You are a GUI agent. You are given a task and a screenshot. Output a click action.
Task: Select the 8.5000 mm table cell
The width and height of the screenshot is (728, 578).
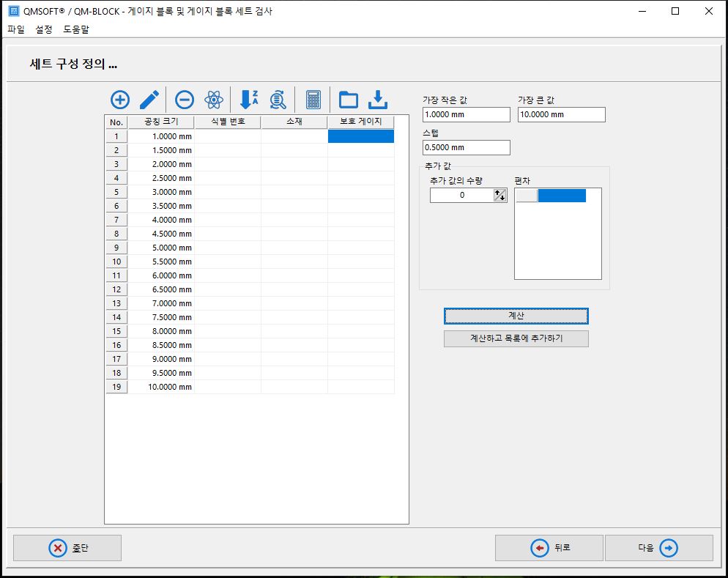click(x=161, y=345)
